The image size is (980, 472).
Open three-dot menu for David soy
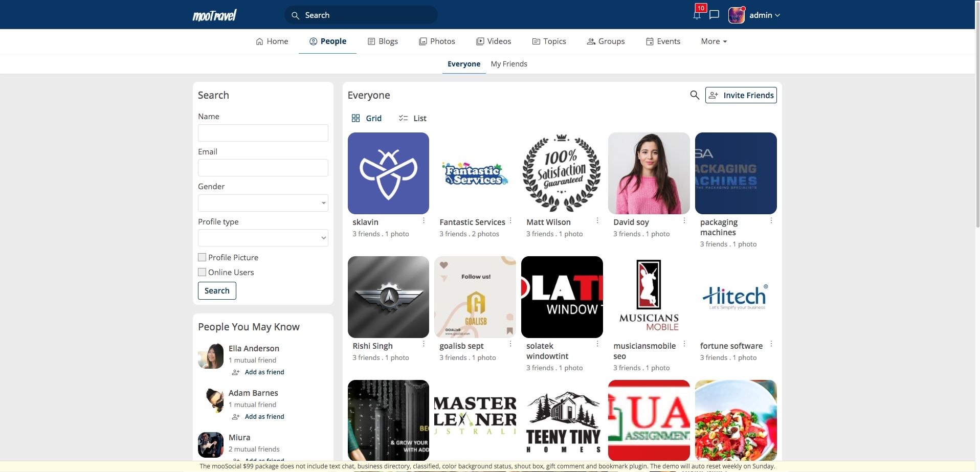click(684, 221)
